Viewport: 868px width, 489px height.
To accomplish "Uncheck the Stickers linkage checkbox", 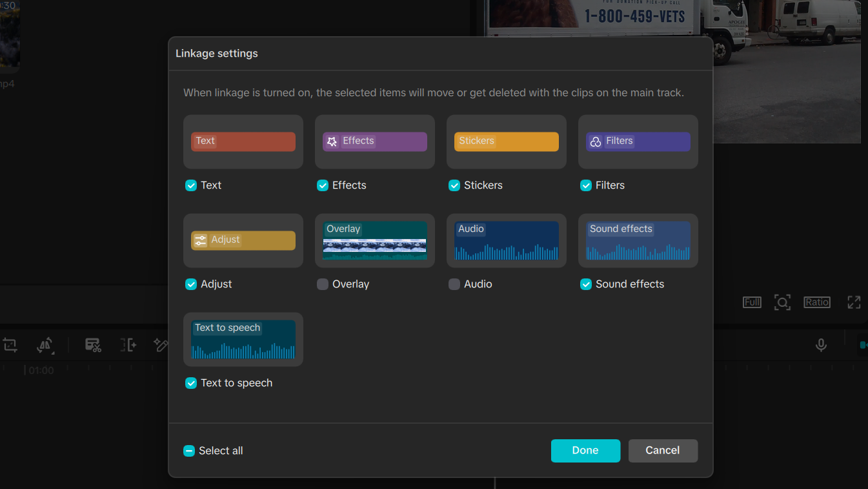I will [x=454, y=185].
